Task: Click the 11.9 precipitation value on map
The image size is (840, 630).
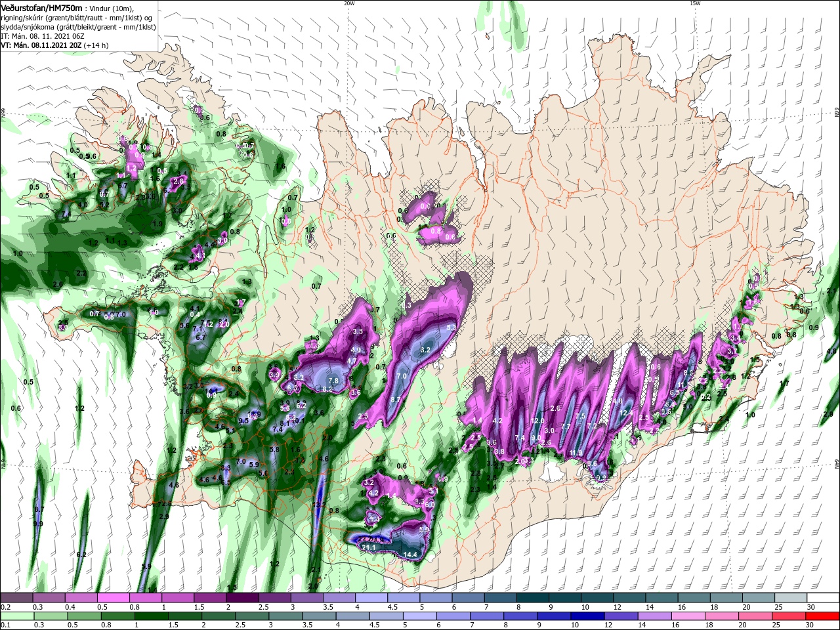Action: [x=576, y=453]
